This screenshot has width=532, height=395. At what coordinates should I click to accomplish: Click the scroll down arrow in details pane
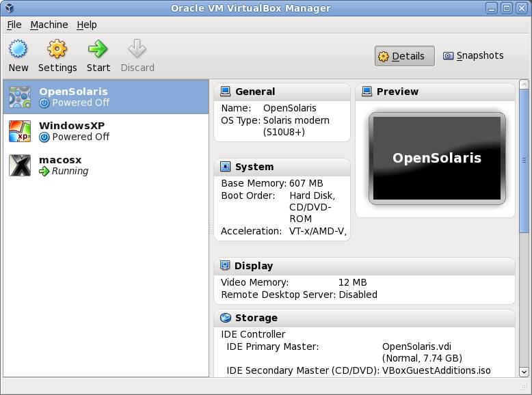click(x=524, y=372)
